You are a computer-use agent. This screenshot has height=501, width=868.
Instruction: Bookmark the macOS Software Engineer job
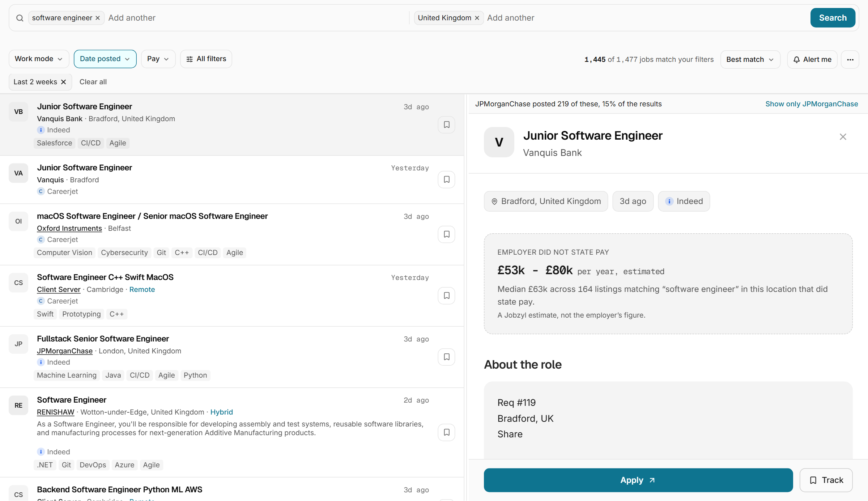[x=447, y=234]
